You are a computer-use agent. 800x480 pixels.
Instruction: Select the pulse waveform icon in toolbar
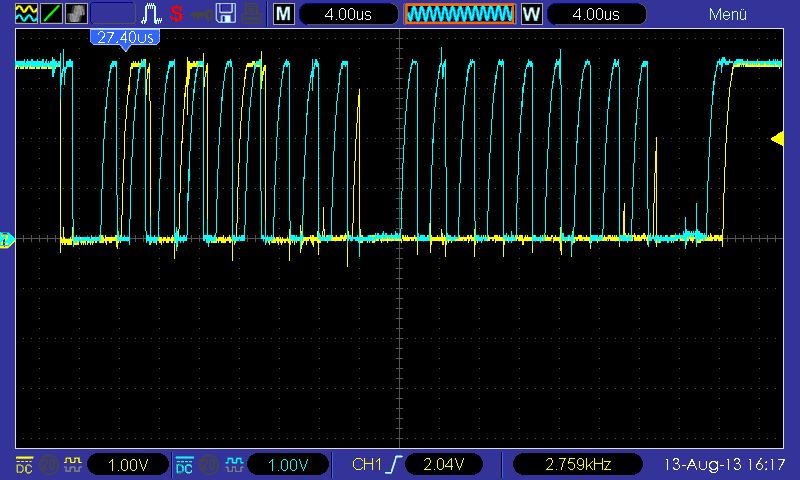[x=150, y=14]
